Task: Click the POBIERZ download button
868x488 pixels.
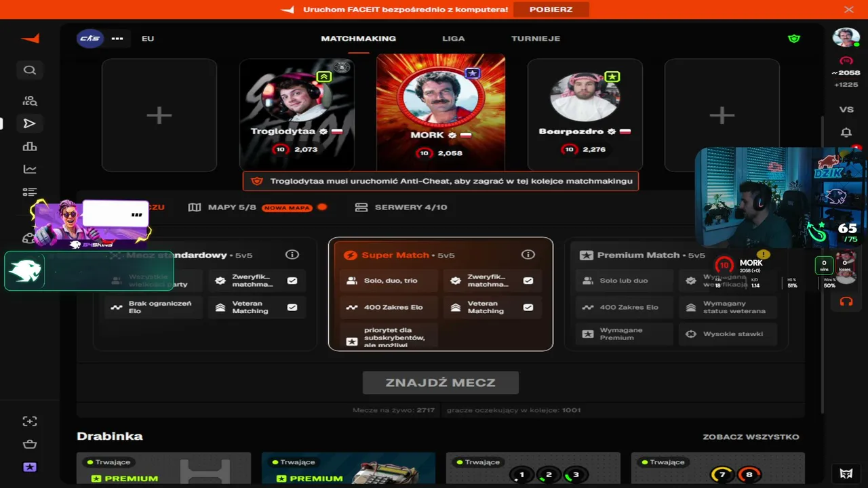Action: click(551, 9)
